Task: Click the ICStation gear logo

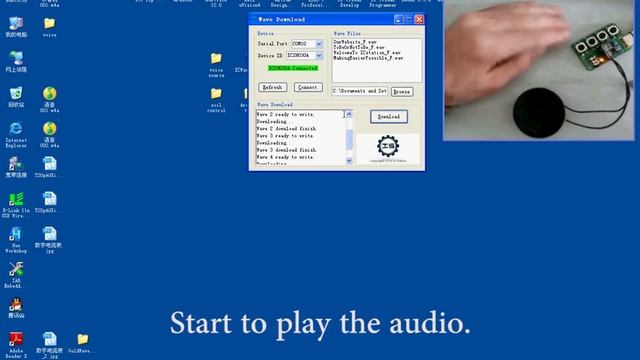Action: 388,146
